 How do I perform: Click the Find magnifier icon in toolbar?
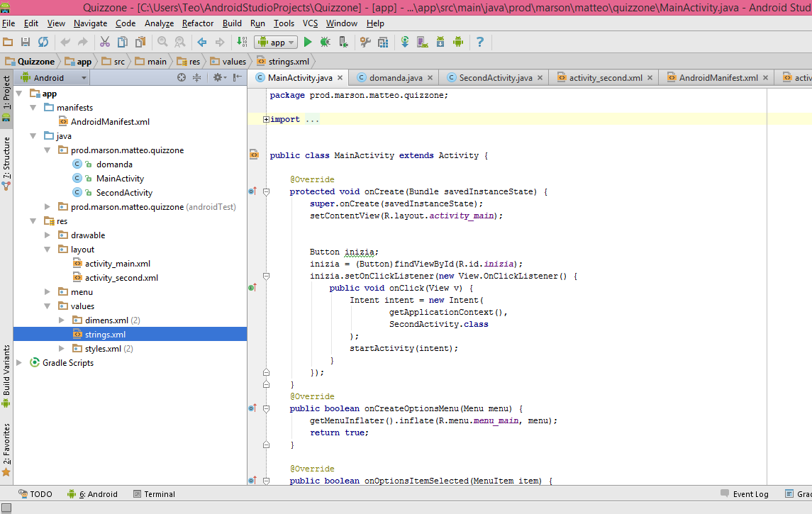[162, 42]
